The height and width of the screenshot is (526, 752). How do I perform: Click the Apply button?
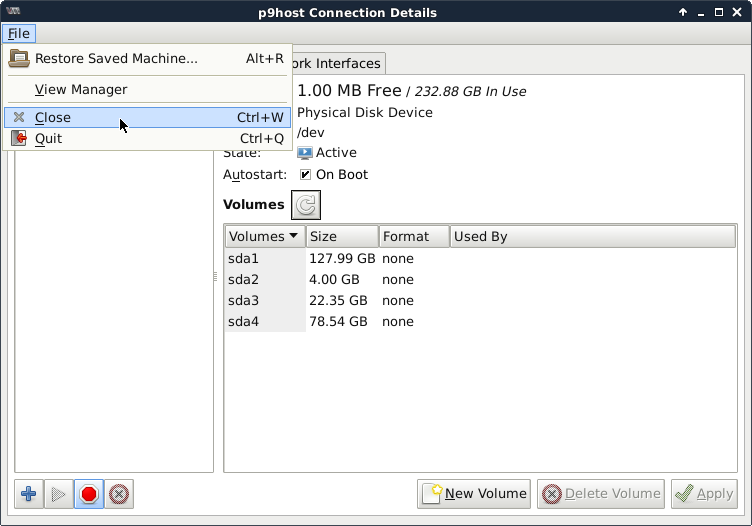point(704,493)
